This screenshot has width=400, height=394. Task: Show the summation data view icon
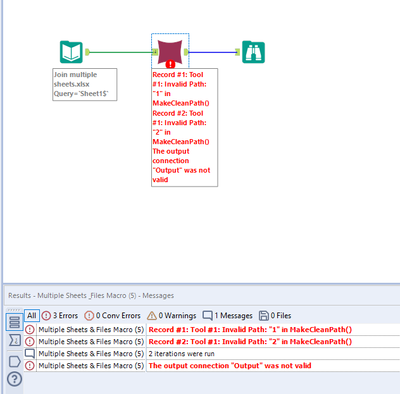point(15,340)
